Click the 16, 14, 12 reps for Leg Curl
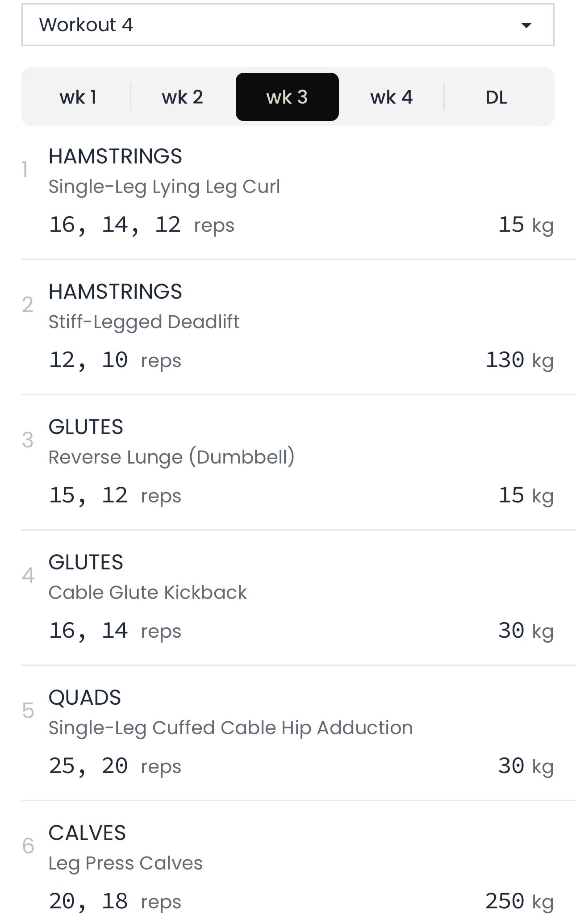 click(141, 225)
